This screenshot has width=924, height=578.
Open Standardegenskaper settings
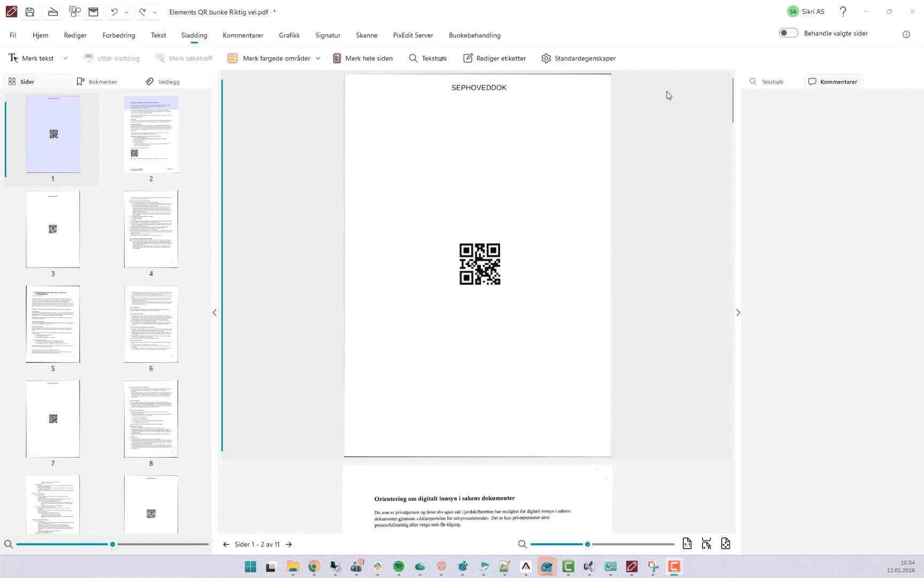579,58
